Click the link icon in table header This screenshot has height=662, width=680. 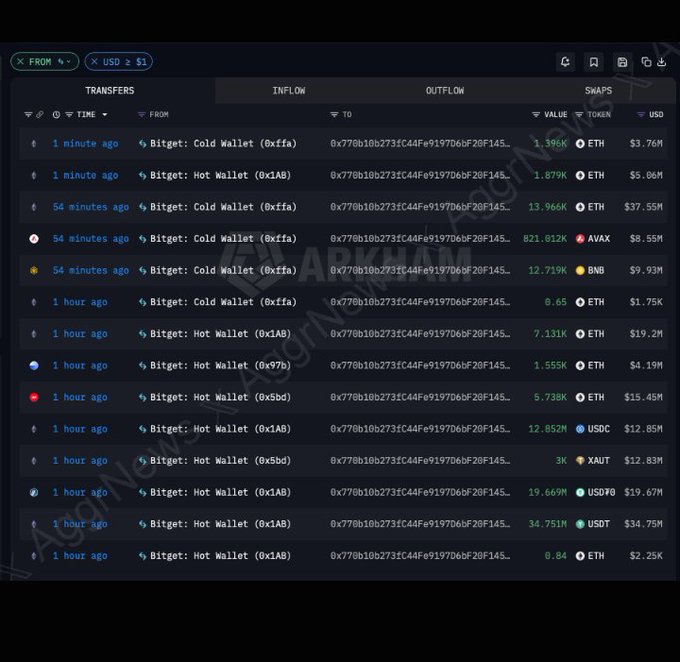click(39, 115)
